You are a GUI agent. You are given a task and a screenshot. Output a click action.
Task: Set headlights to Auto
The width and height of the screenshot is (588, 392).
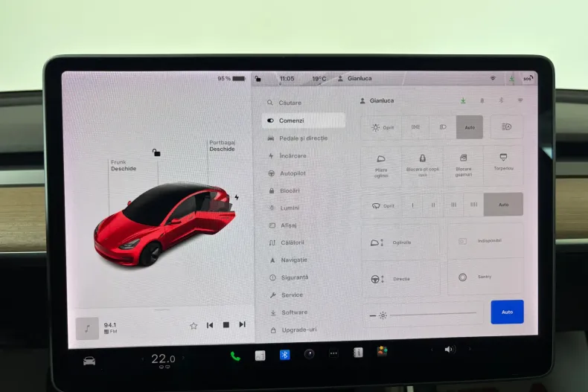point(470,127)
